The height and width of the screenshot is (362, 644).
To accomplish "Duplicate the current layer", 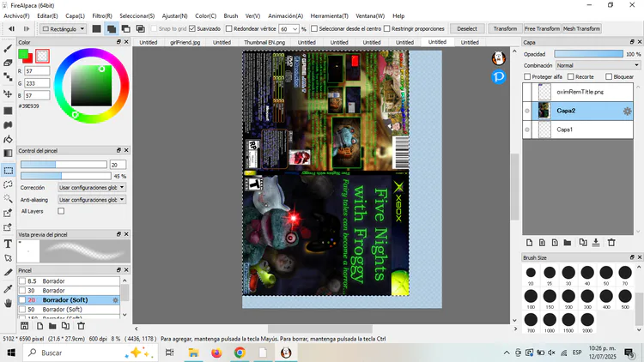I will [x=583, y=243].
